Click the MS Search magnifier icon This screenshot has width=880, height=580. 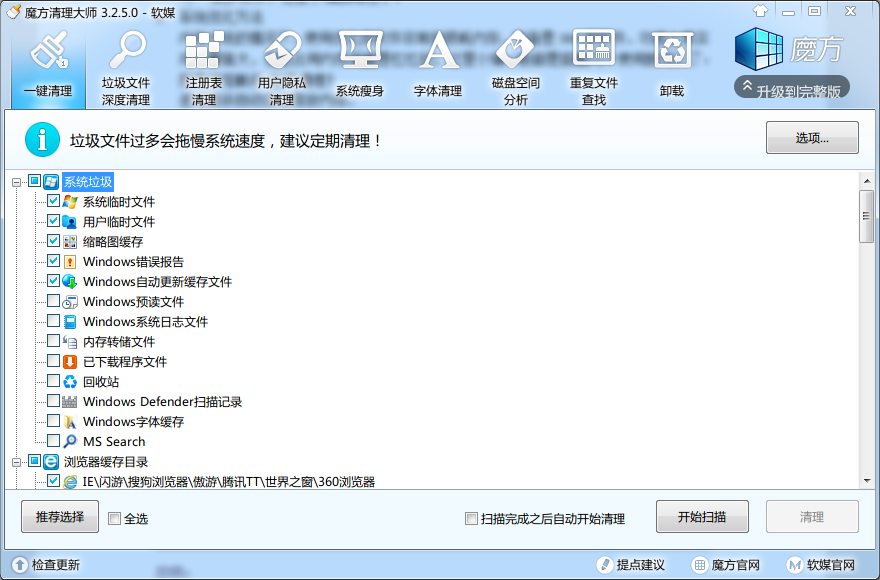[70, 441]
